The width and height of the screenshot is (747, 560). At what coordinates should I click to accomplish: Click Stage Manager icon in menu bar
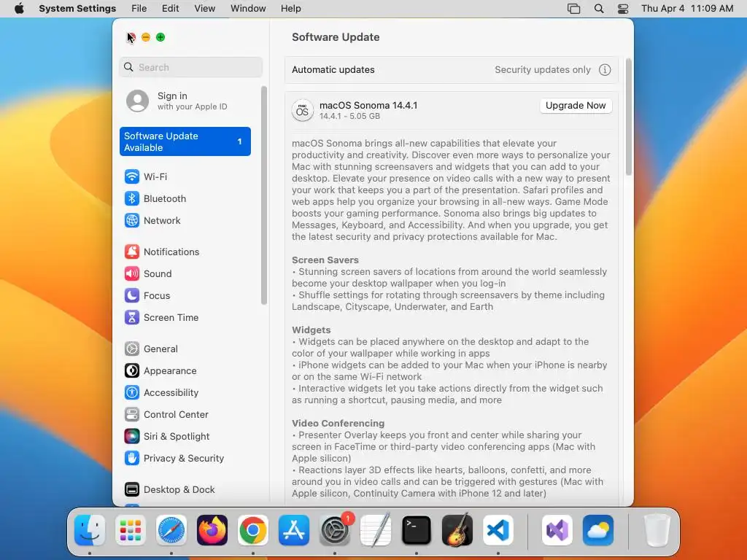573,9
